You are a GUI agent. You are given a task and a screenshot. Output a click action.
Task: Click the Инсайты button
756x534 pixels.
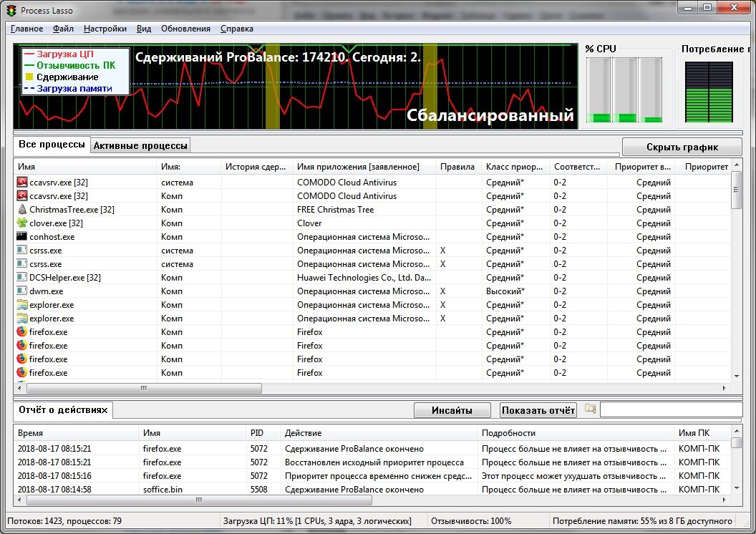452,410
